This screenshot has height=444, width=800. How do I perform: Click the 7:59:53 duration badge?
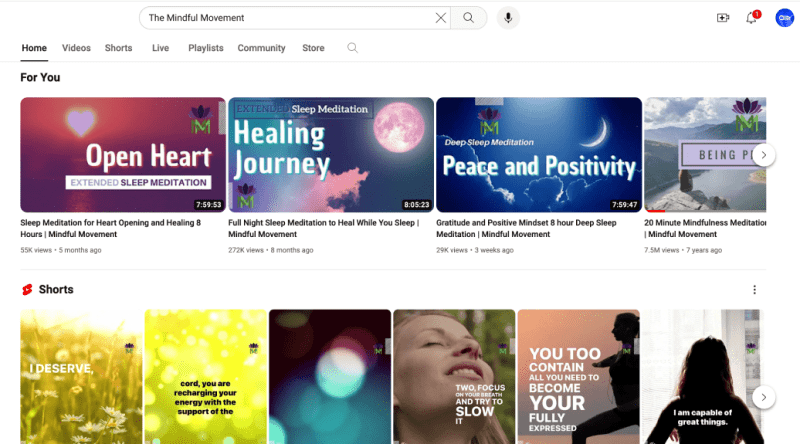point(209,205)
